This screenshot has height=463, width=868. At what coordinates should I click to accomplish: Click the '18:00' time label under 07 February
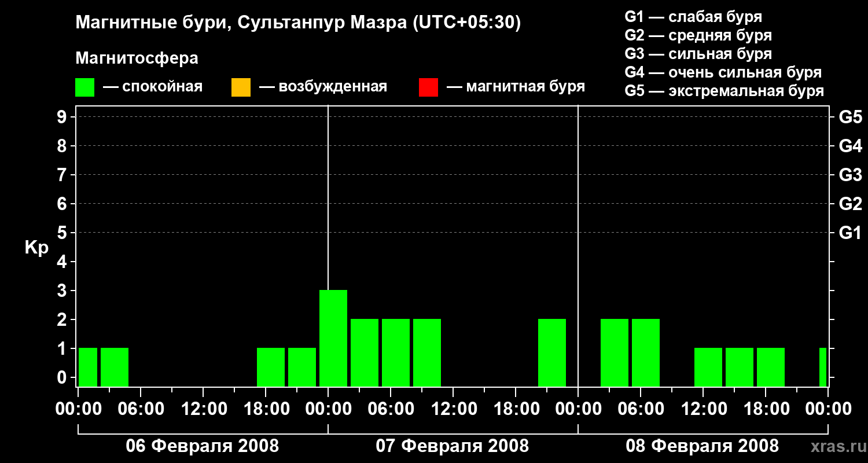click(x=516, y=409)
